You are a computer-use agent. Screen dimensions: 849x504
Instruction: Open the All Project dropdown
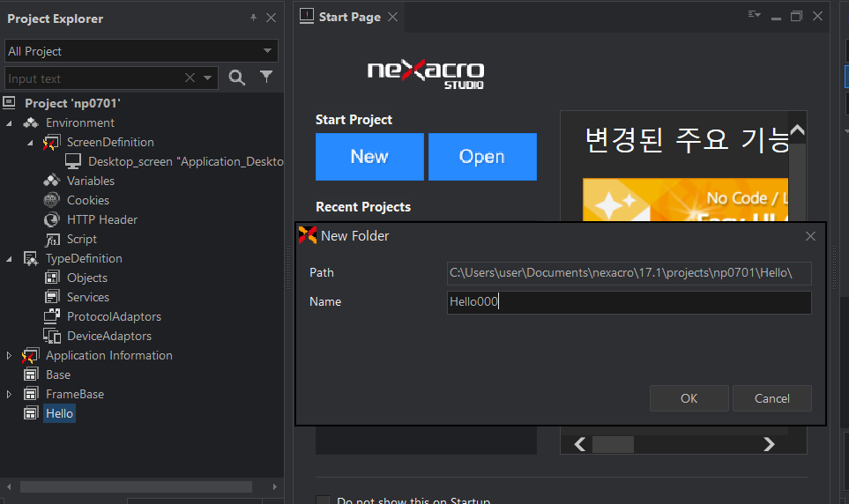[267, 51]
